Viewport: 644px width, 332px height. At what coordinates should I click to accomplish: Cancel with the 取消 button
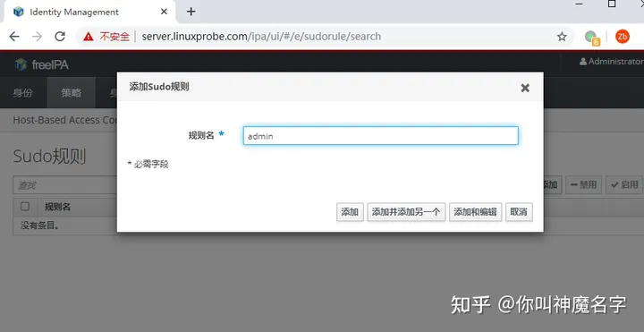tap(519, 212)
